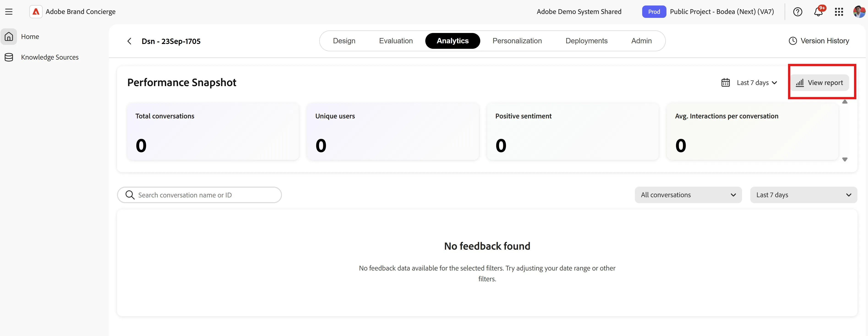This screenshot has height=336, width=868.
Task: Expand the Last 7 days snapshot range
Action: coord(757,82)
